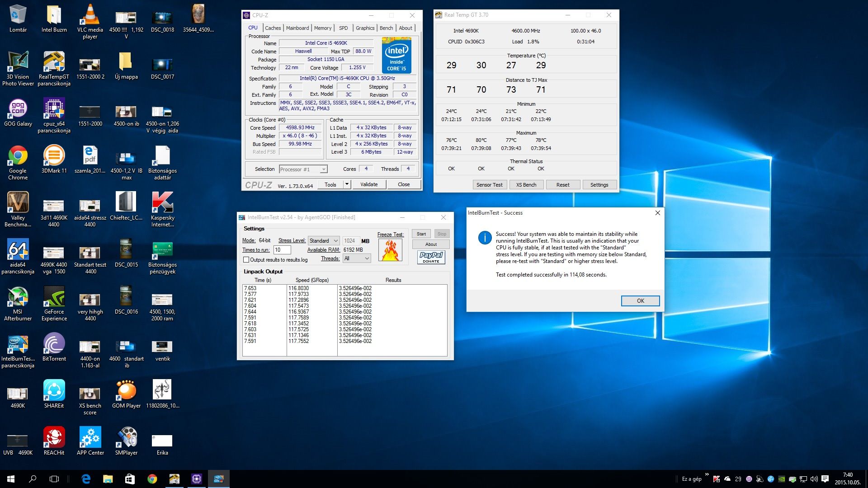Click About button in IntelBurnTest

[431, 244]
